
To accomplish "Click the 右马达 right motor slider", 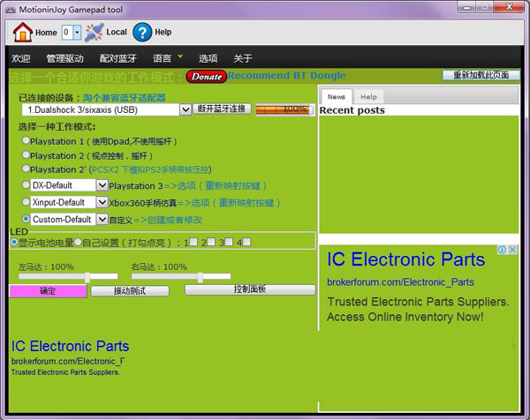I will 181,276.
